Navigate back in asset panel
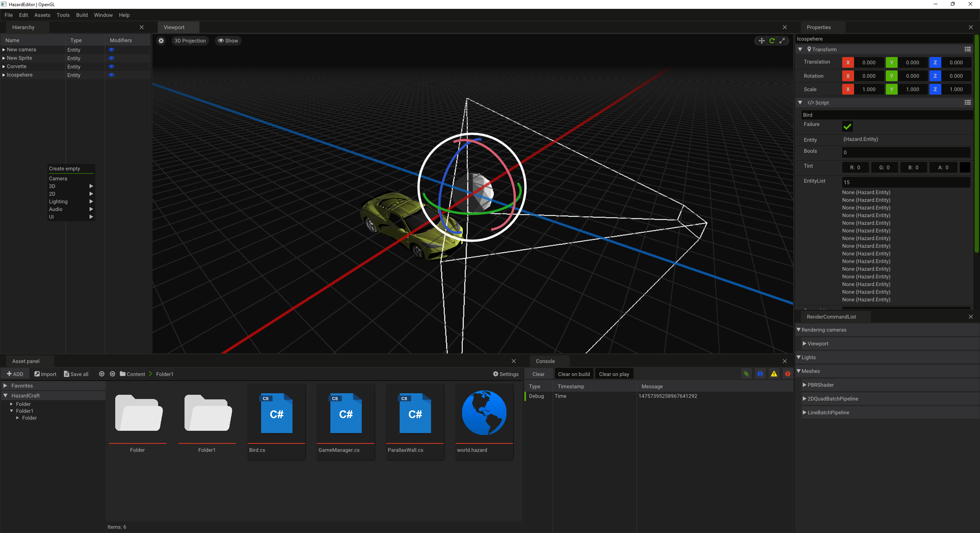Image resolution: width=980 pixels, height=533 pixels. 101,374
